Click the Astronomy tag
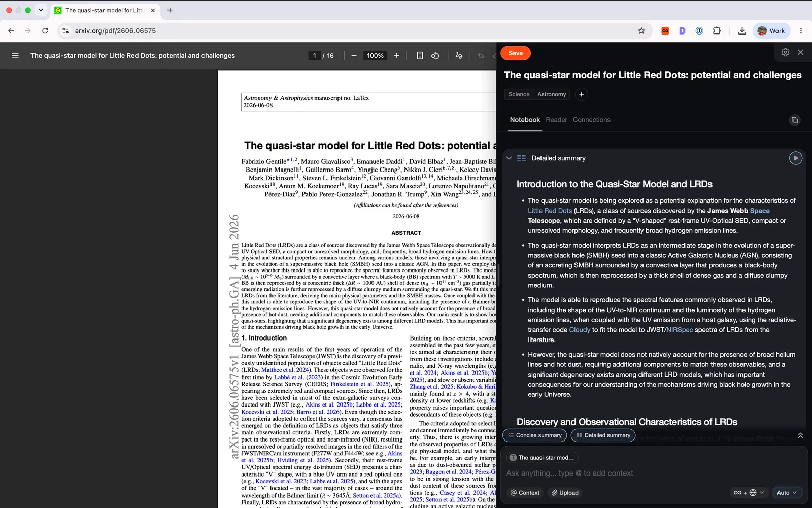Screen dimensions: 812x508 click(x=552, y=94)
